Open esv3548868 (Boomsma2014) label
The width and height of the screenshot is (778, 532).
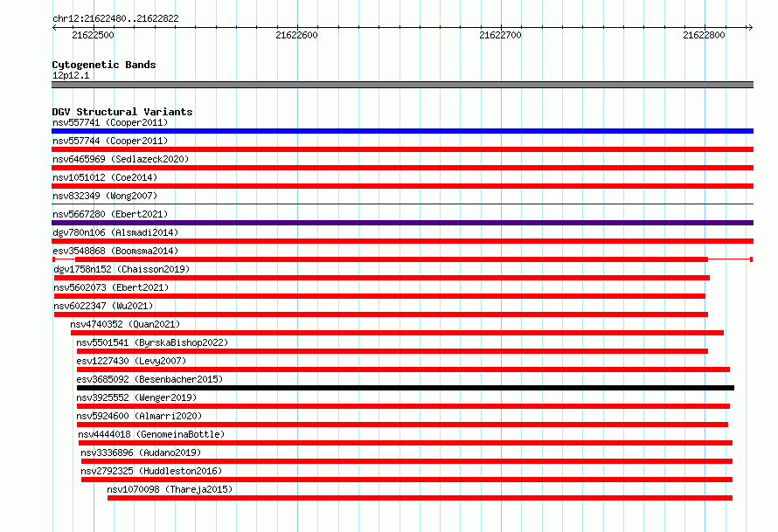(115, 251)
